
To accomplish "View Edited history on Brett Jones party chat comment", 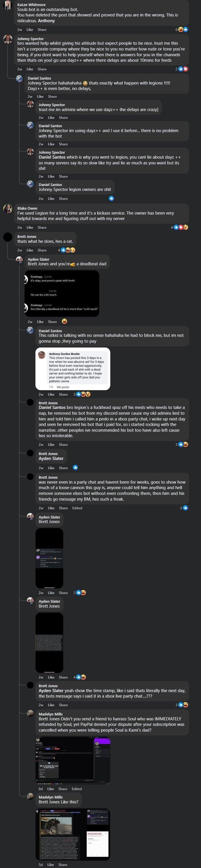I will tap(77, 508).
